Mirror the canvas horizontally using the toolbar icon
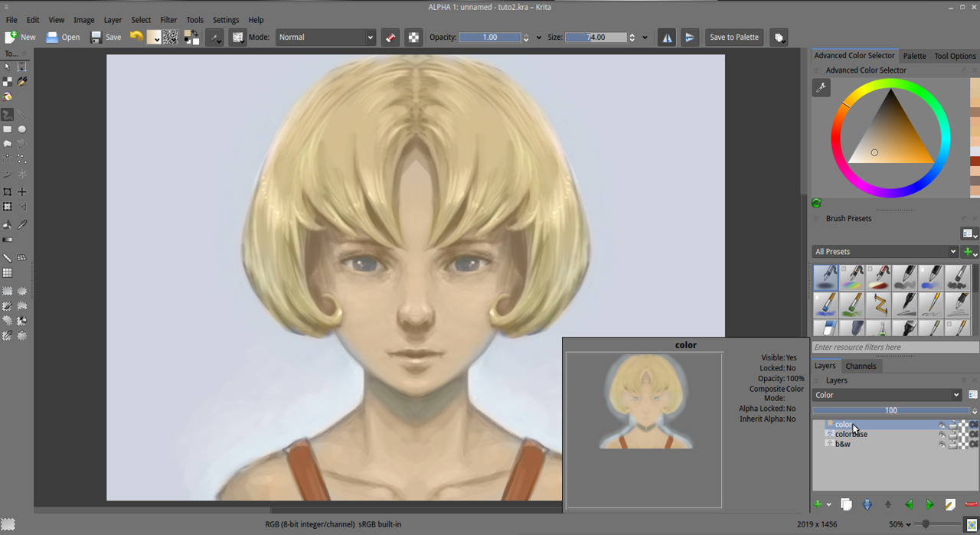This screenshot has height=535, width=980. 666,37
